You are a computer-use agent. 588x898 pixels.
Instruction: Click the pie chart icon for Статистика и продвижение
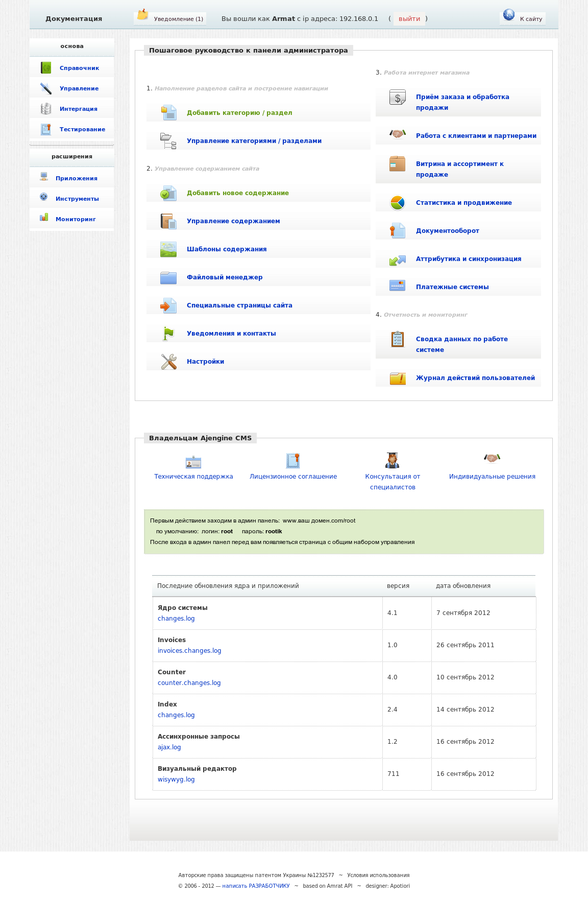398,203
